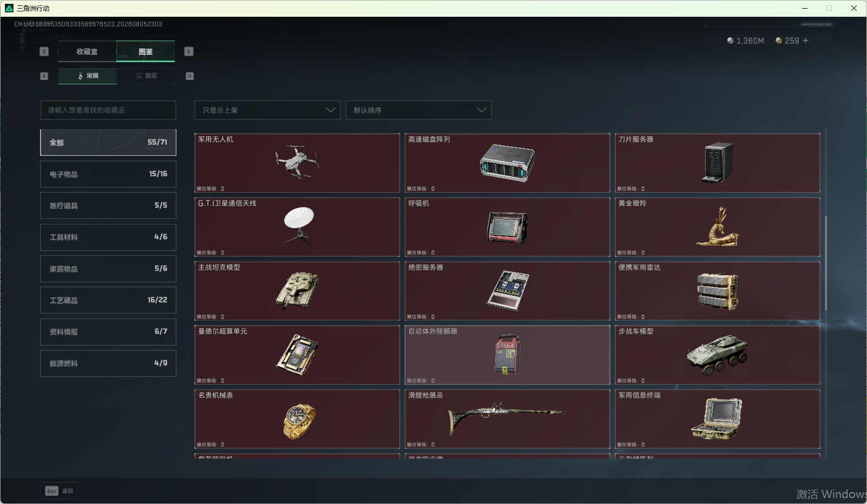867x504 pixels.
Task: Click the item list vertical scrollbar
Action: (x=826, y=263)
